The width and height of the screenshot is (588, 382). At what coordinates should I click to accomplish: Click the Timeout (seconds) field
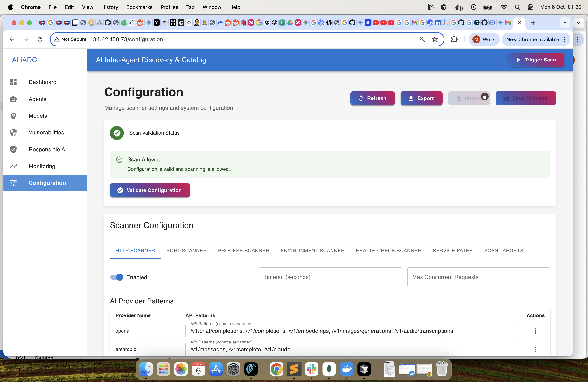pyautogui.click(x=330, y=277)
